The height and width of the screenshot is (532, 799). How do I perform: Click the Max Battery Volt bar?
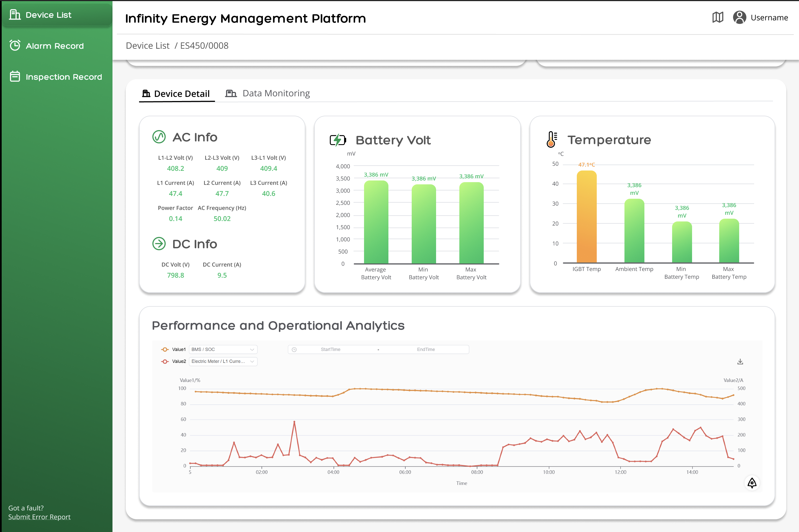click(x=471, y=223)
